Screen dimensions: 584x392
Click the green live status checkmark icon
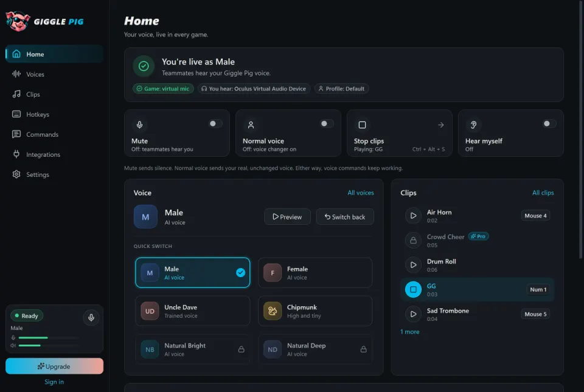click(144, 66)
